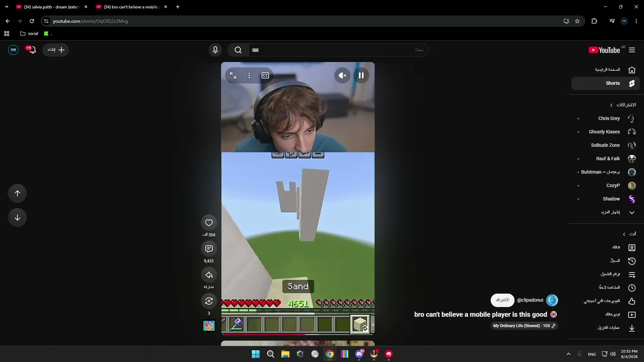Click the address bar URL
The image size is (644, 362).
tap(90, 21)
